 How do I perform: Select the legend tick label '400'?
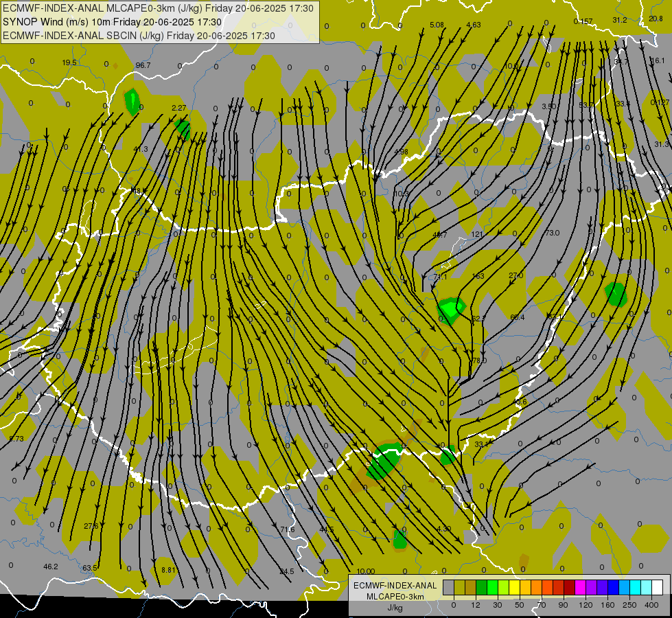[x=651, y=605]
